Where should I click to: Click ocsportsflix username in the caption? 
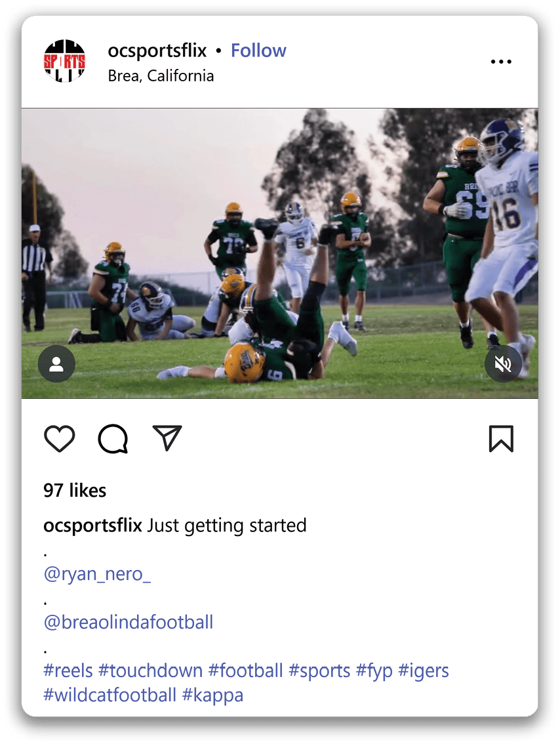(92, 526)
